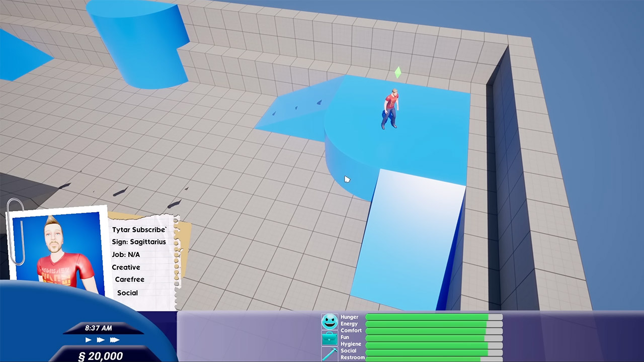Click the Hunger need bar
This screenshot has height=362, width=644.
433,317
